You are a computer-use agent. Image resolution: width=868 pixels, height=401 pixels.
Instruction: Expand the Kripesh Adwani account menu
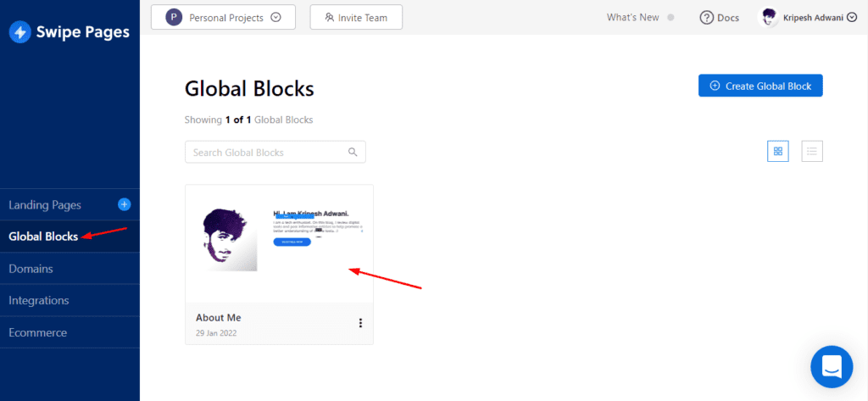tap(852, 18)
